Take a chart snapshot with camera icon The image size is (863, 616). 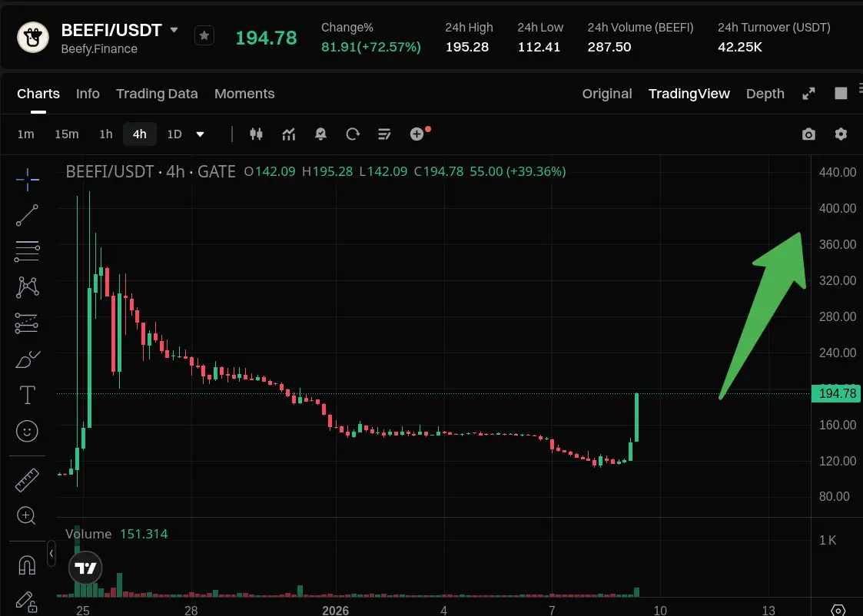(x=808, y=134)
